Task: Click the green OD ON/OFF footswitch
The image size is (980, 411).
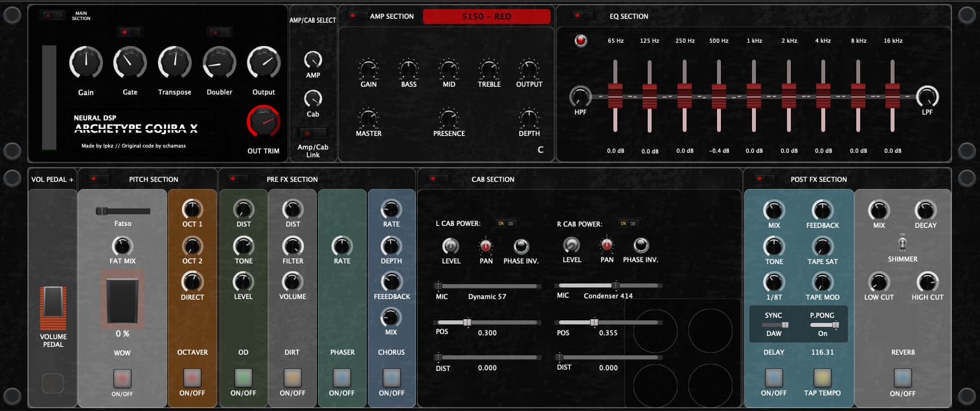Action: 243,377
